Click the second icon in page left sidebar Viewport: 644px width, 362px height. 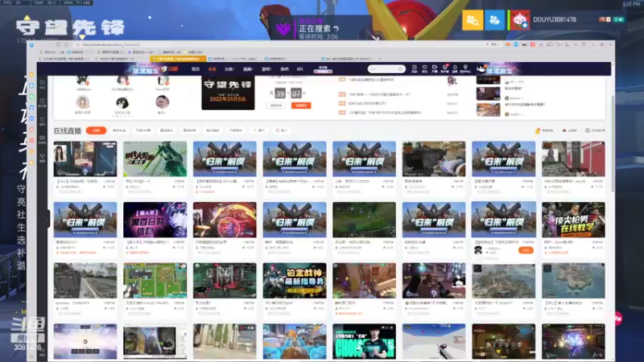[43, 103]
